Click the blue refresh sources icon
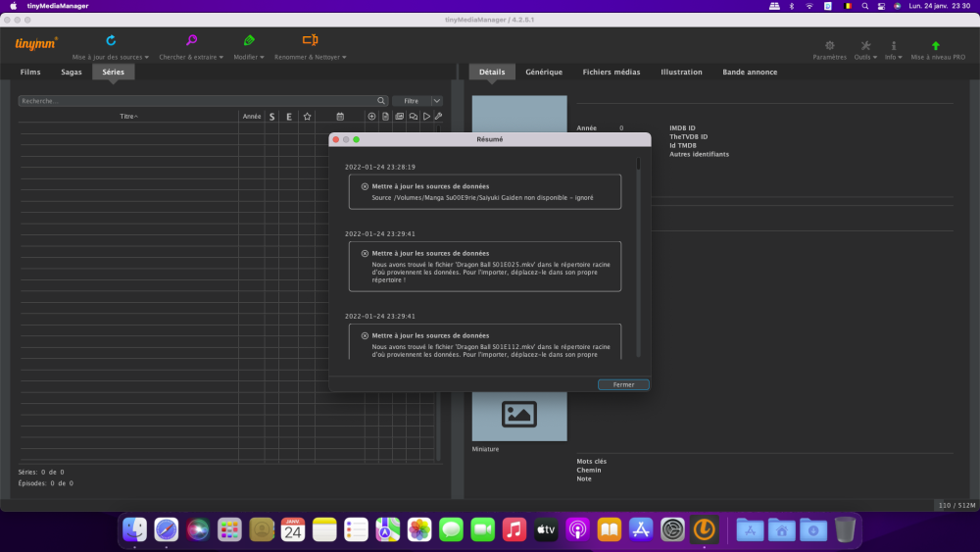The height and width of the screenshot is (552, 980). 111,41
